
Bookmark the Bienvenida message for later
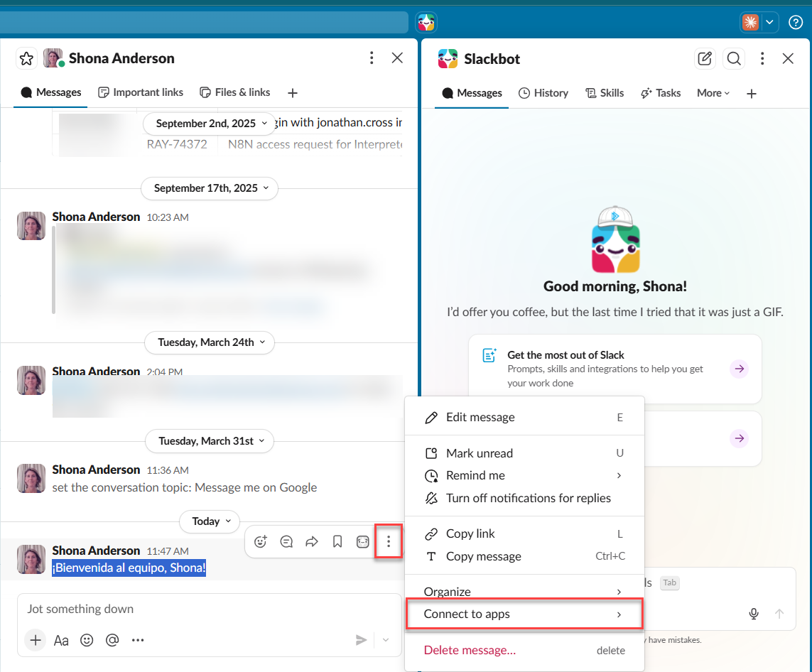[x=337, y=541]
